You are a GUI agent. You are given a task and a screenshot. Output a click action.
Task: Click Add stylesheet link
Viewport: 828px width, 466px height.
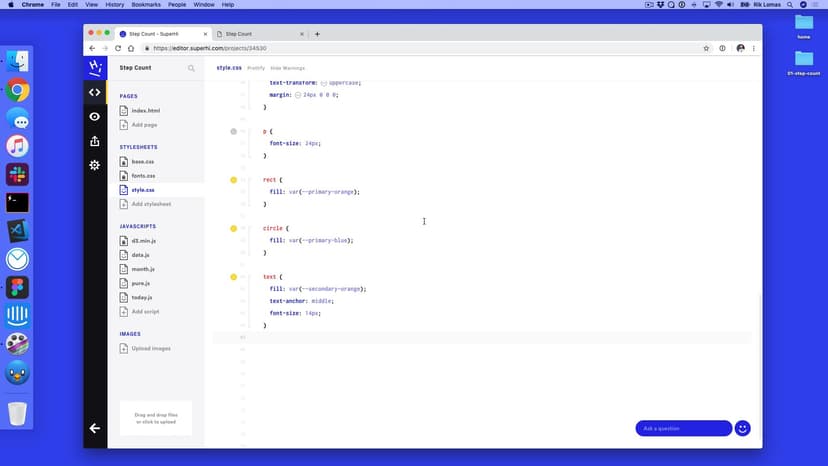pos(151,204)
